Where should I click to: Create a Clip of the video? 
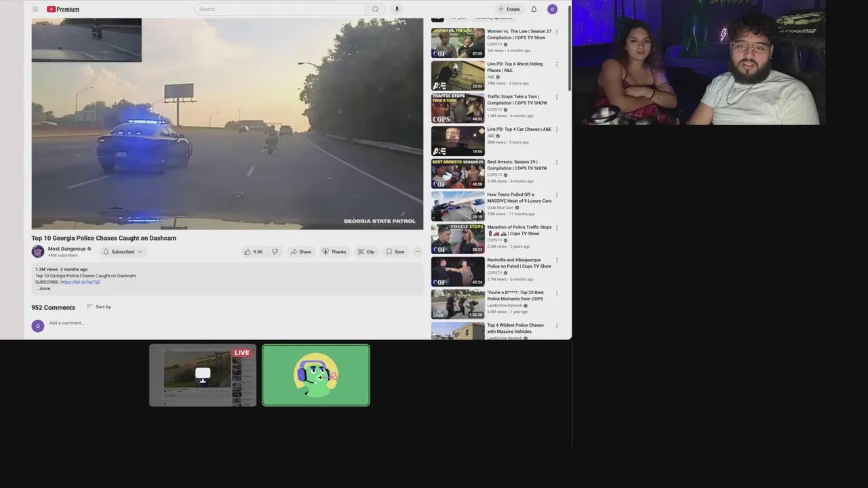click(x=366, y=251)
